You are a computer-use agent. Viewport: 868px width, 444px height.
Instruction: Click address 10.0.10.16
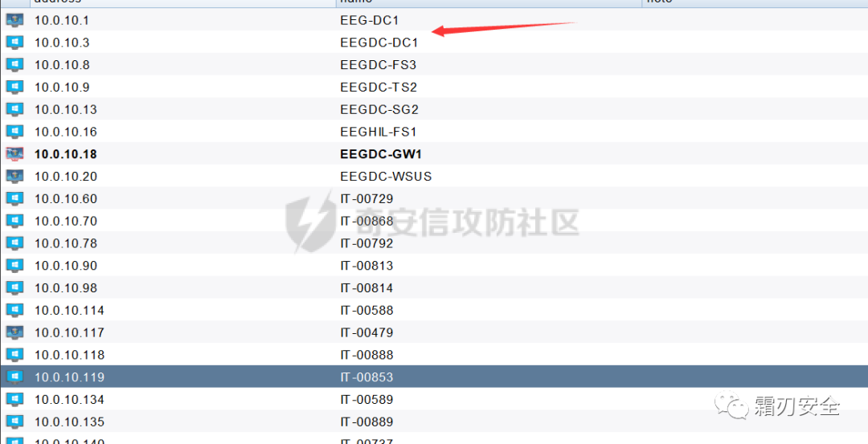[x=65, y=132]
